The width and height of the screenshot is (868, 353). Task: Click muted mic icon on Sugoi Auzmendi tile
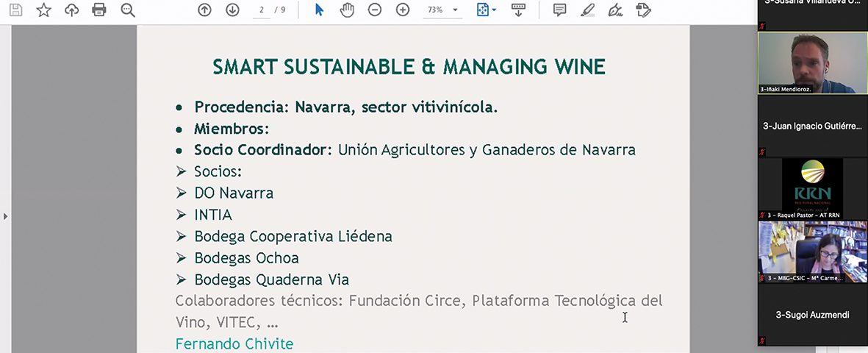[x=763, y=340]
